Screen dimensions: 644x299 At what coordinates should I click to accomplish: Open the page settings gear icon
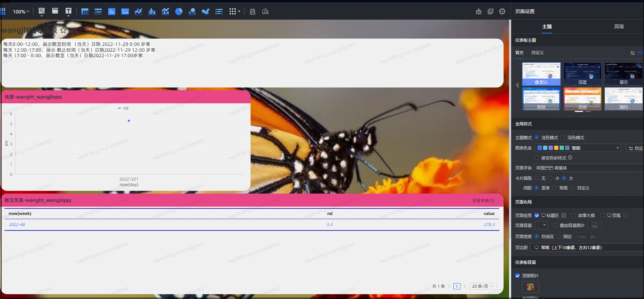click(x=502, y=11)
